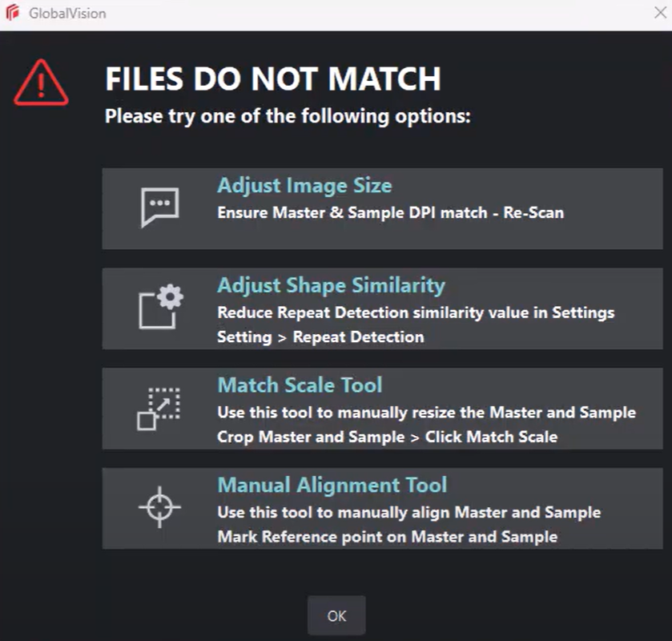Click 'Reduce Repeat Detection similarity value' text

(x=416, y=312)
